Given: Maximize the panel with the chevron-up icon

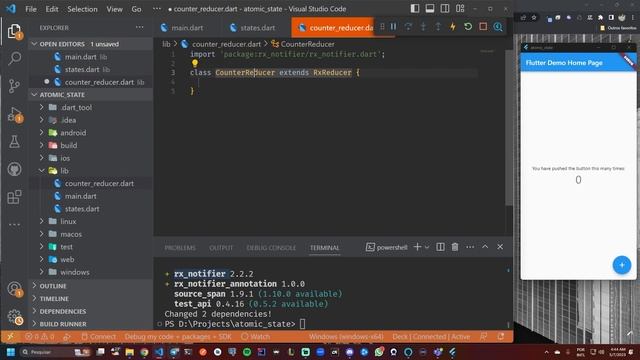Looking at the screenshot, I should [485, 247].
